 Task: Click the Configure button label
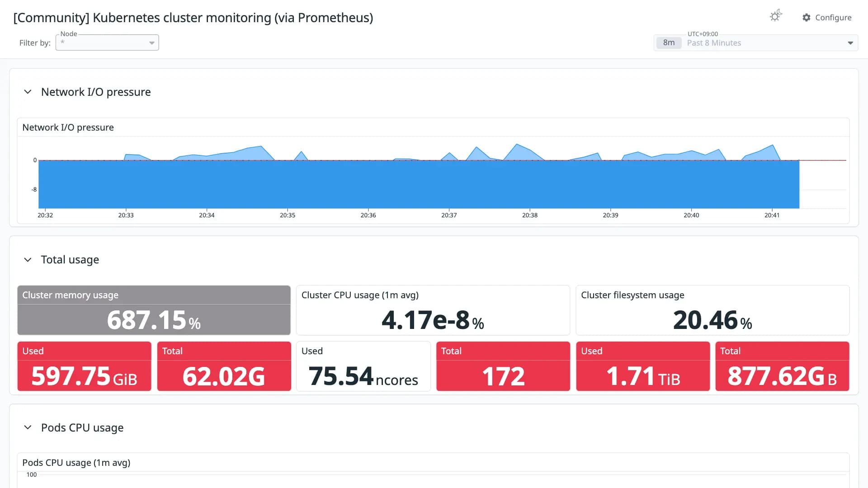click(x=833, y=18)
